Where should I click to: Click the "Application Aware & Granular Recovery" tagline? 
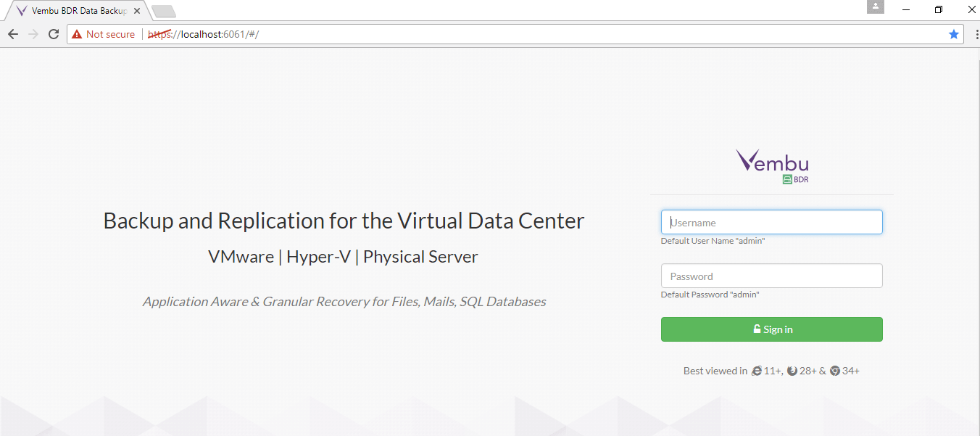pos(344,302)
